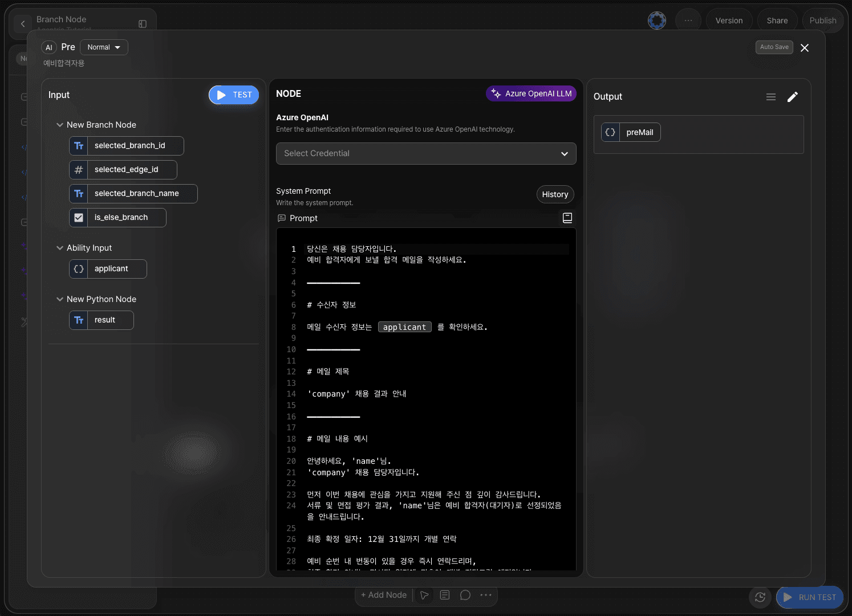The height and width of the screenshot is (616, 852).
Task: Click the circular user avatar icon
Action: [x=657, y=21]
